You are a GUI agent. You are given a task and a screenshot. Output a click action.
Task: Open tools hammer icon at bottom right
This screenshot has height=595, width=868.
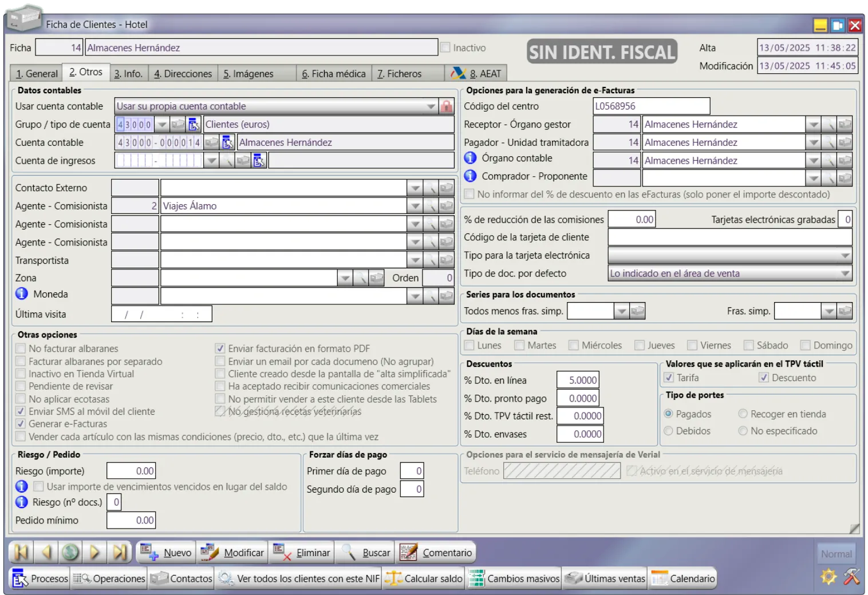[x=851, y=577]
